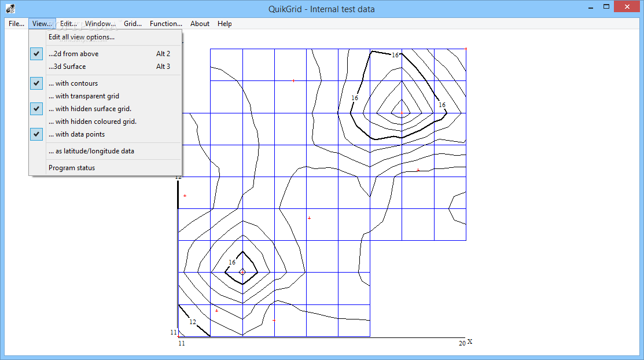Expand the File... menu
Screen dimensions: 644x360
pyautogui.click(x=16, y=24)
